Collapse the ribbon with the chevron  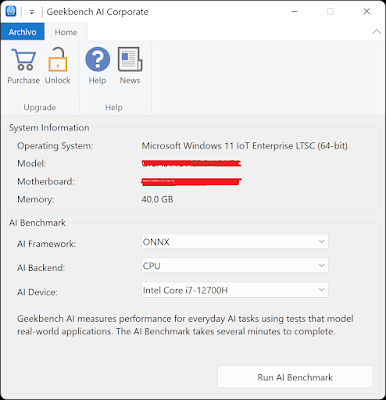[x=377, y=32]
